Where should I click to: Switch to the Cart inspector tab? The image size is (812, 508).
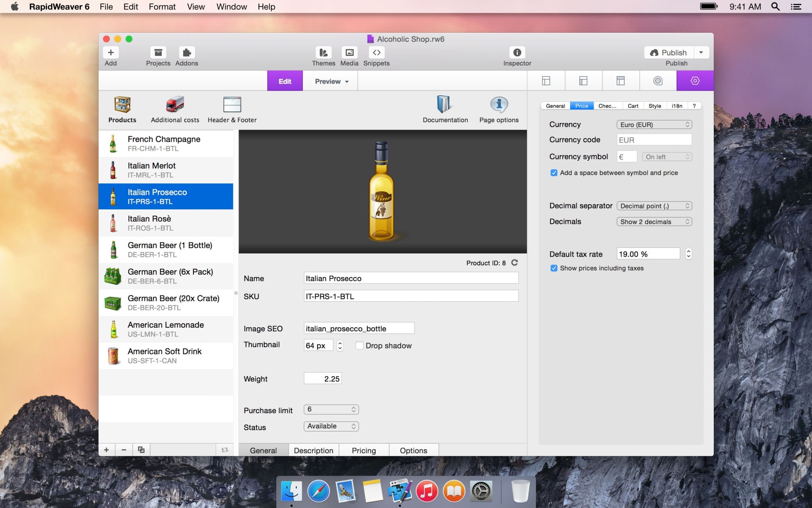(x=633, y=106)
